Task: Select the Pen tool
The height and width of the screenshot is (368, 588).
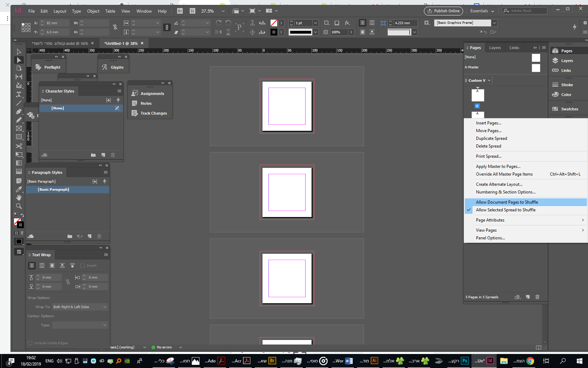Action: pyautogui.click(x=19, y=111)
